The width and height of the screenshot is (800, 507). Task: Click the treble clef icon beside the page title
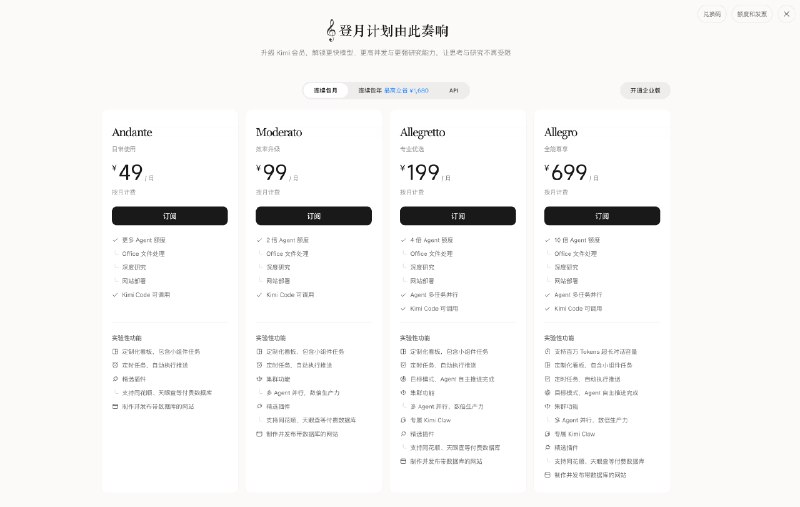coord(331,31)
